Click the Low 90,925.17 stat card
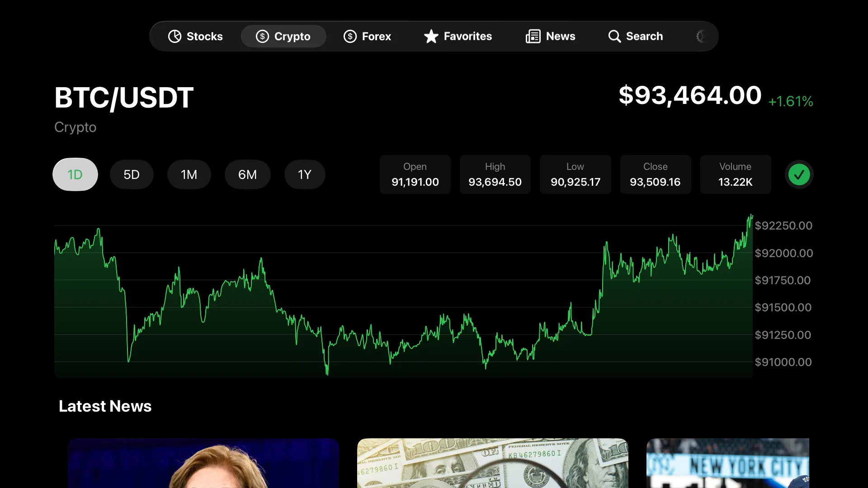 click(576, 174)
